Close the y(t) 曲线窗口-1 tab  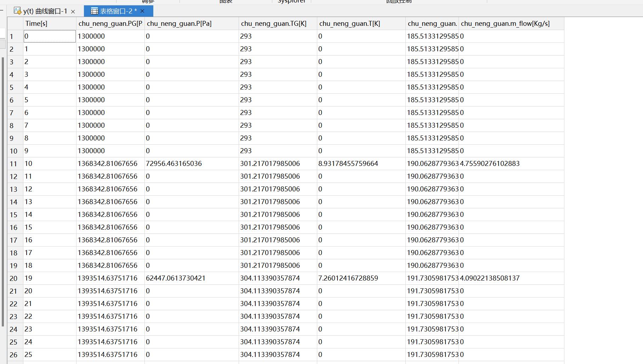(73, 12)
